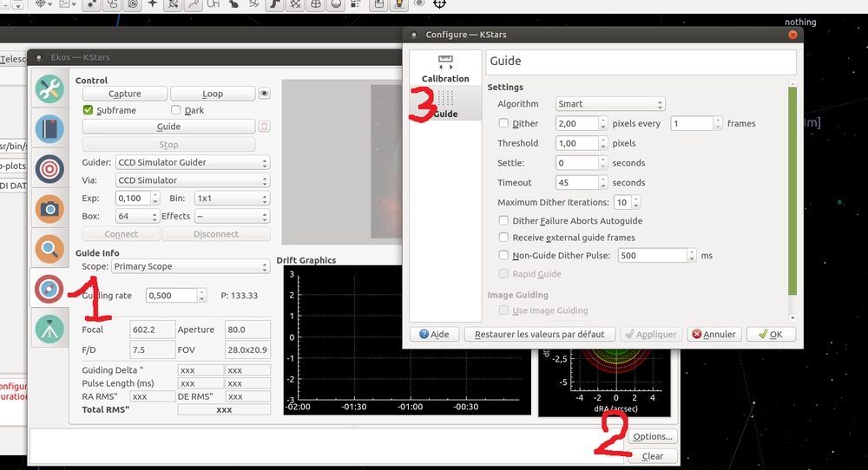The width and height of the screenshot is (868, 470).
Task: Open the Effects dropdown
Action: click(233, 216)
